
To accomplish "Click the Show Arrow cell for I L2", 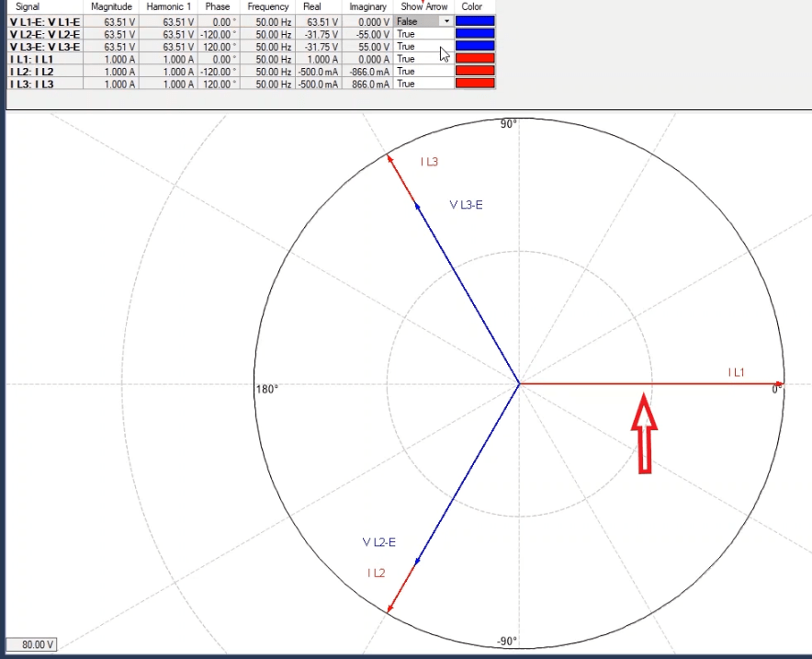I will coord(423,72).
